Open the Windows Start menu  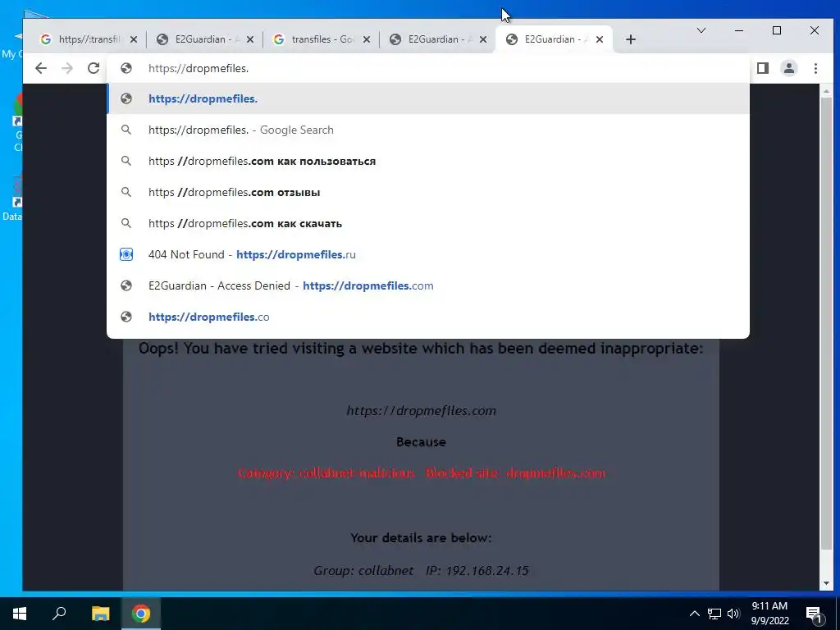pos(20,614)
